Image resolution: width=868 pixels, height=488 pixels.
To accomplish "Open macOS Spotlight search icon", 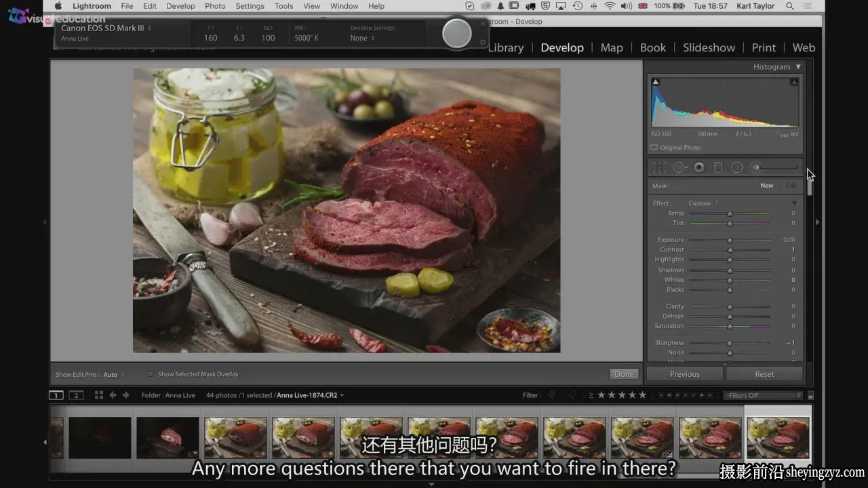I will [789, 6].
